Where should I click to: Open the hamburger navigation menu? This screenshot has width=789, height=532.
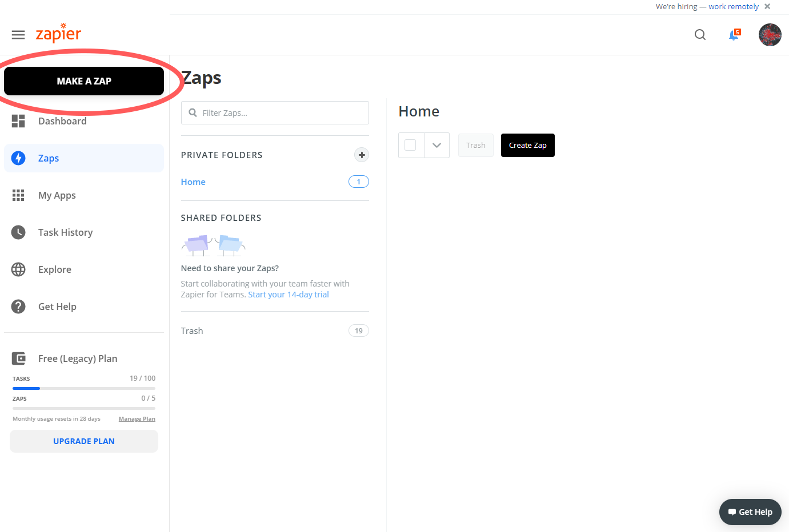[18, 35]
